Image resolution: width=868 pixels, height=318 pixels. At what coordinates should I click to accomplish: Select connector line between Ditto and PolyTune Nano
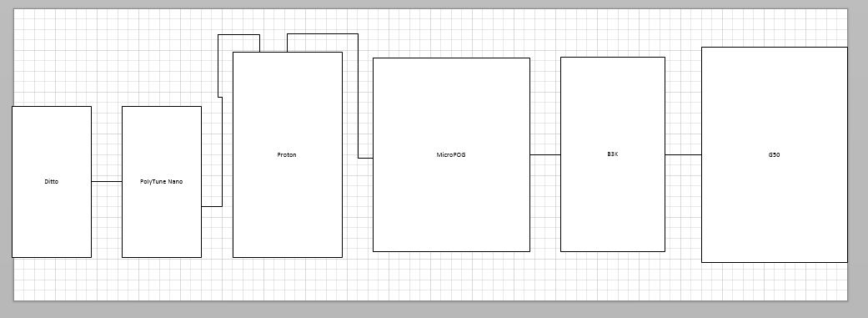point(107,181)
